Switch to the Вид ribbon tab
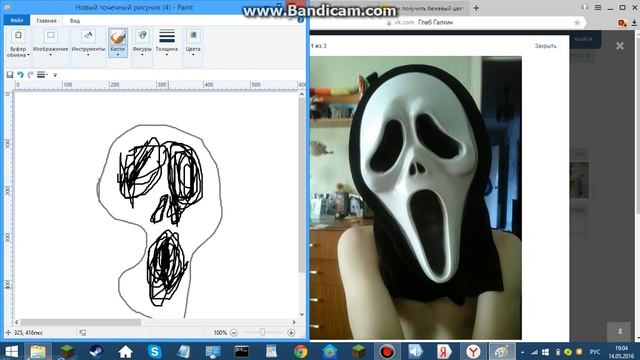 pyautogui.click(x=75, y=20)
